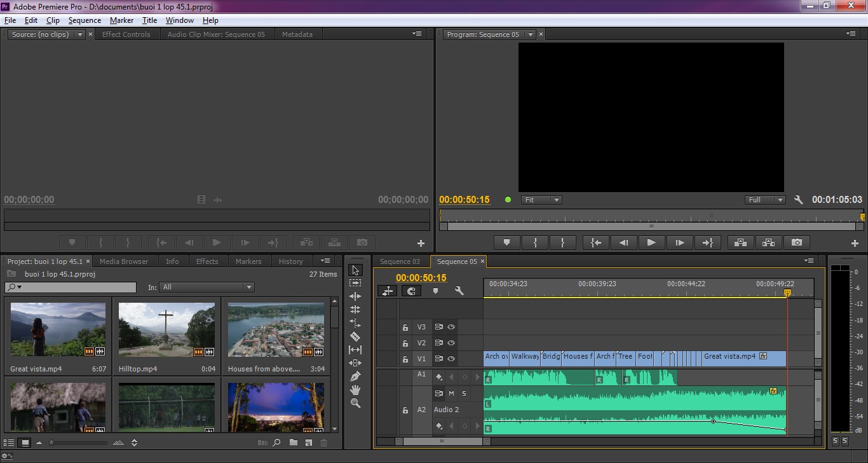Open timeline display settings wrench
868x463 pixels.
459,291
